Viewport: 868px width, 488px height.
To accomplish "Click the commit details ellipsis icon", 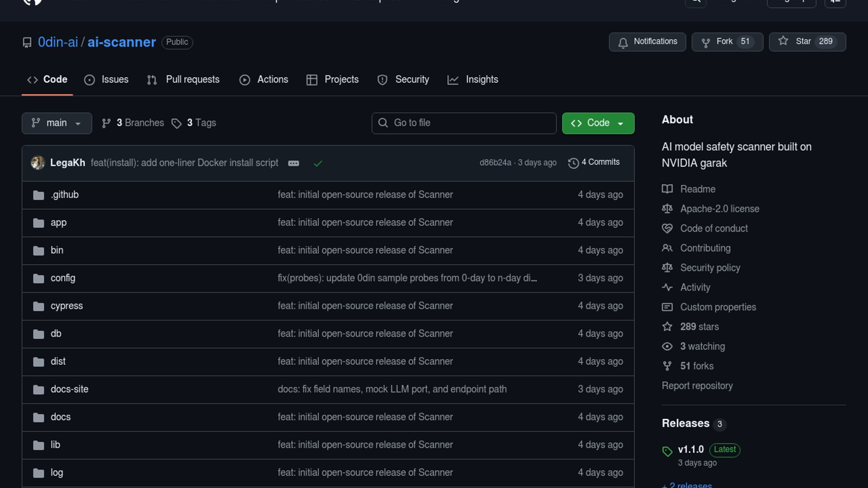I will tap(293, 163).
